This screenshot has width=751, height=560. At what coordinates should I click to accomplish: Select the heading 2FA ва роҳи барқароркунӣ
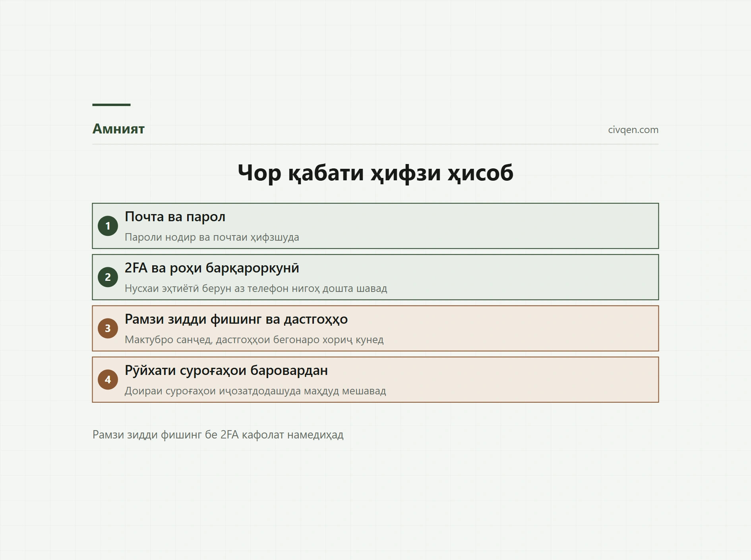click(x=212, y=268)
